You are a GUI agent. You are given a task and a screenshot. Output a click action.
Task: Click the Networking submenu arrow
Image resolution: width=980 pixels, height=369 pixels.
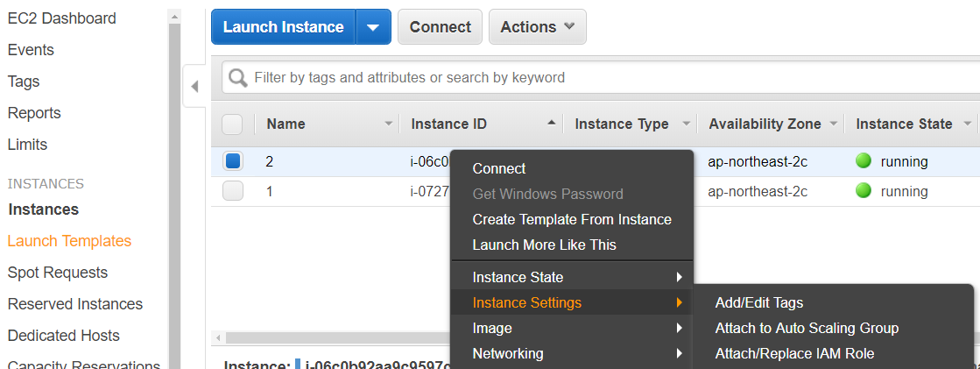(x=679, y=353)
